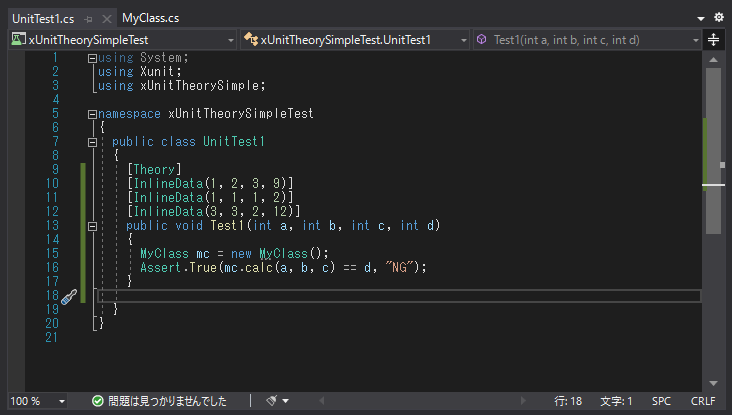Click the horizontal scroll right arrow
Viewport: 732px width, 415px height.
click(523, 401)
